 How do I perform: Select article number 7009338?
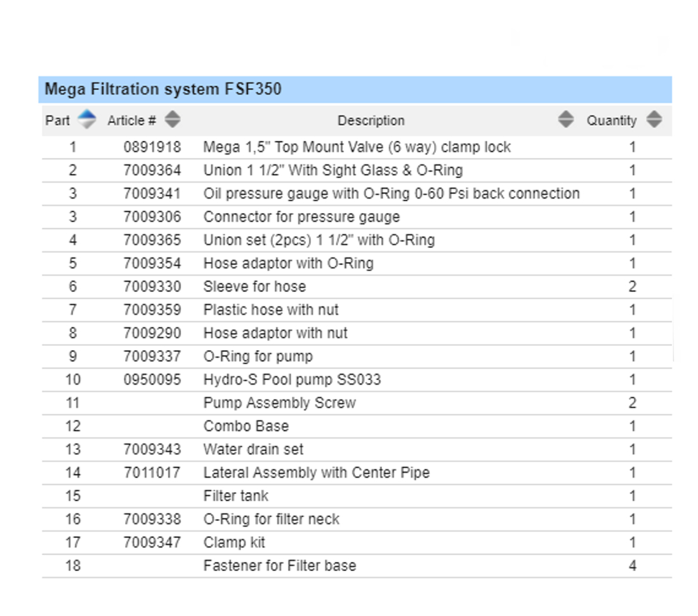coord(152,519)
